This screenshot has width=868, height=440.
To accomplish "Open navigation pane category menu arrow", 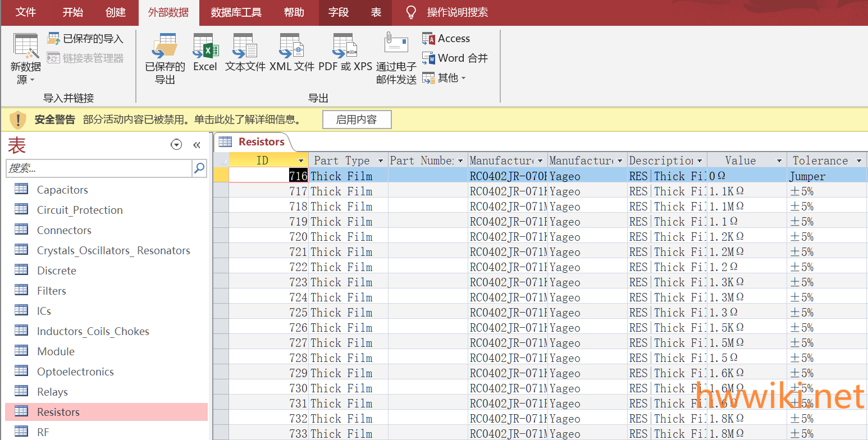I will pyautogui.click(x=176, y=145).
